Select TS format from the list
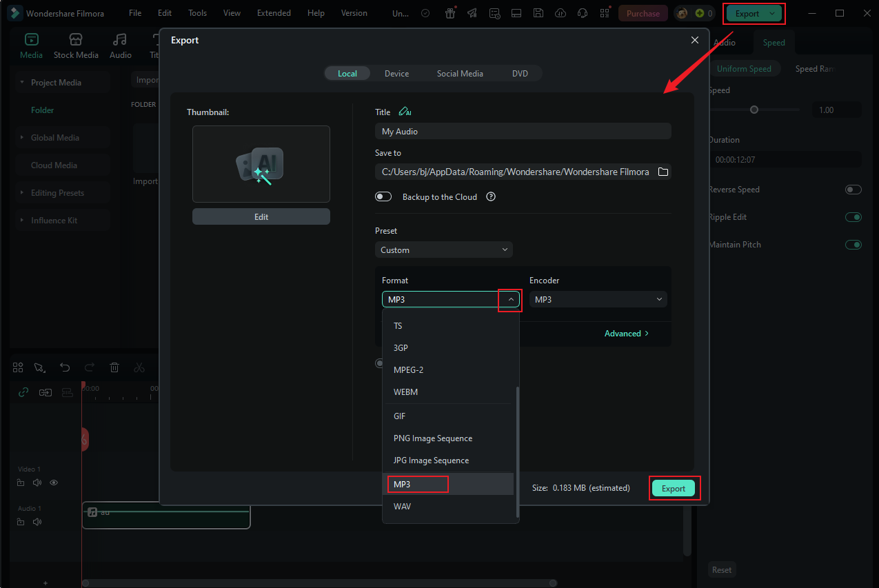 (448, 326)
